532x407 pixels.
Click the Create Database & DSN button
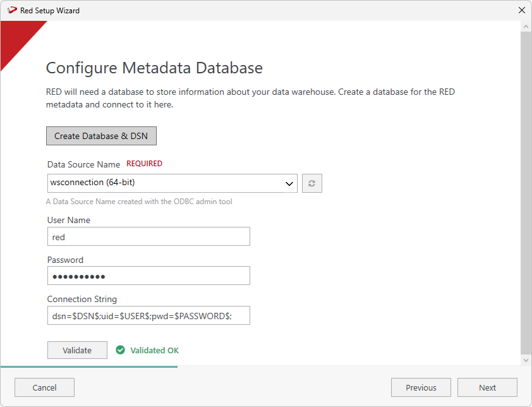pyautogui.click(x=101, y=136)
